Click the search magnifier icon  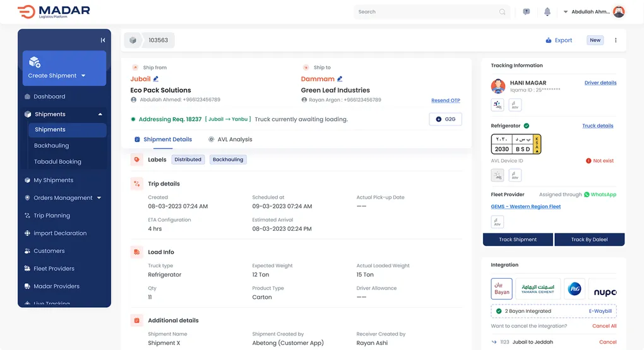pos(503,12)
